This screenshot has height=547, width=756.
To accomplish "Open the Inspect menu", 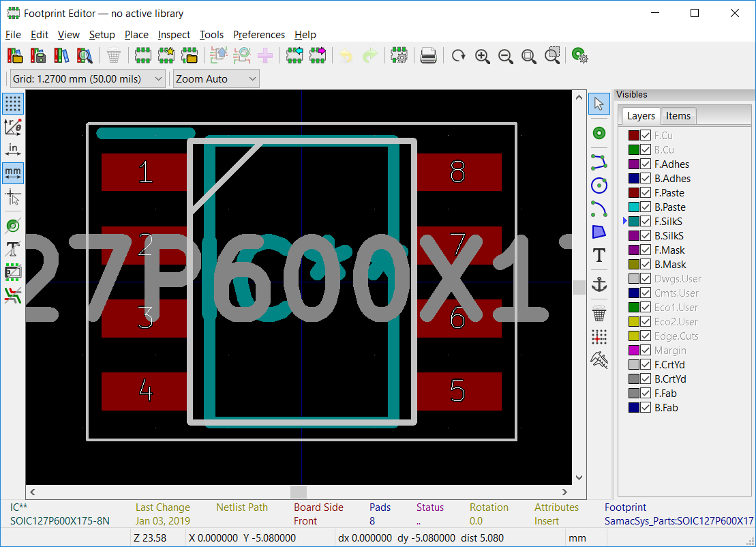I will pyautogui.click(x=174, y=35).
